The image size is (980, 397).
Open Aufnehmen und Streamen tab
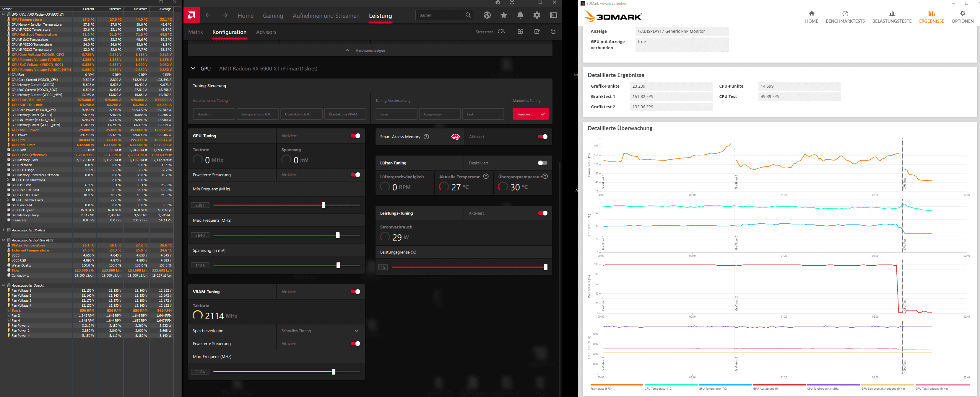coord(326,16)
